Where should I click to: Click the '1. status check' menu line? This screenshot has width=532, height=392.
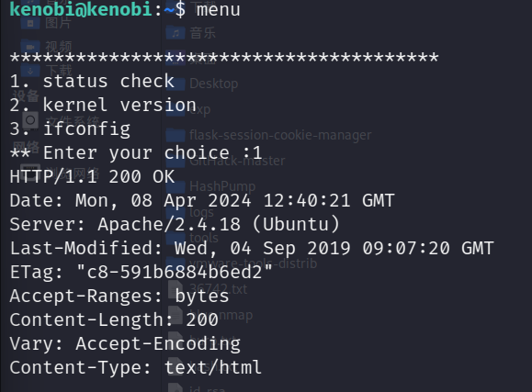92,82
